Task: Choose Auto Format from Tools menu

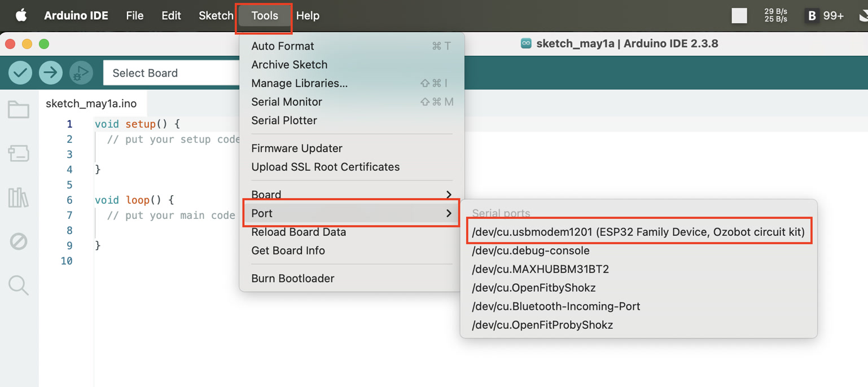Action: 352,46
